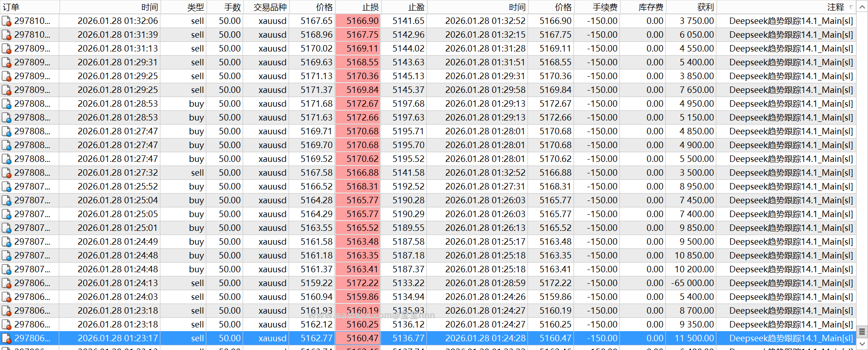Click the open time 2026.01.28 01:24:13
The image size is (868, 350).
point(118,283)
